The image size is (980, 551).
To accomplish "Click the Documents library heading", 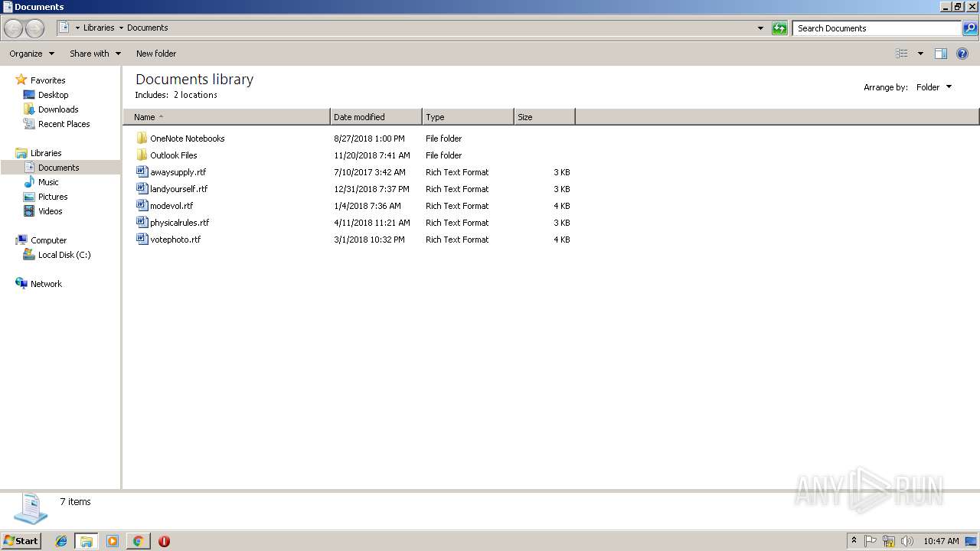I will pos(194,79).
